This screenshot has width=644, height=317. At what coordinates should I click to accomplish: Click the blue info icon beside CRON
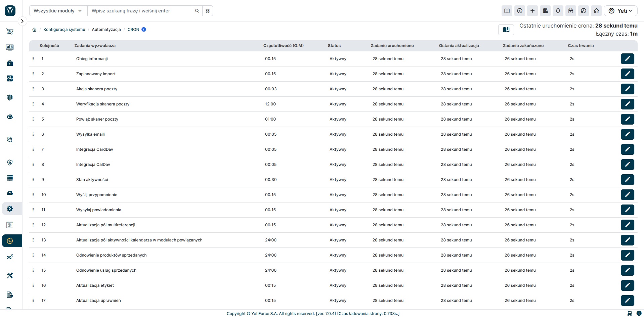(144, 30)
